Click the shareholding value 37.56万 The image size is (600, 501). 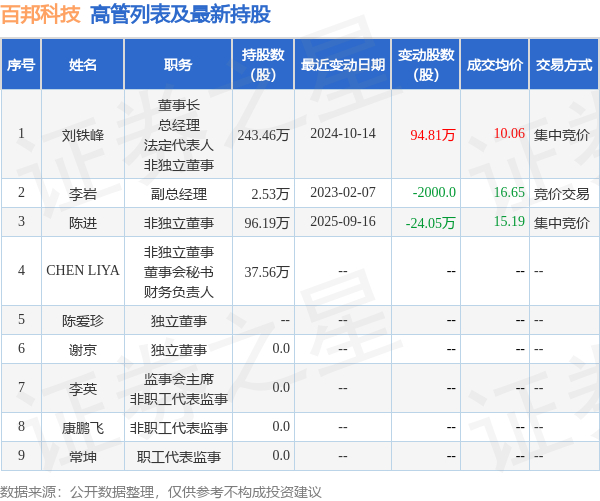pos(267,272)
